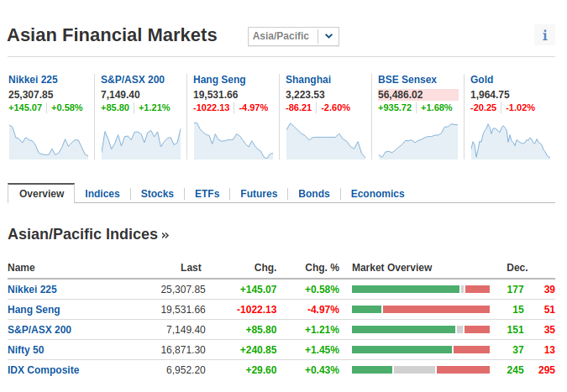The width and height of the screenshot is (567, 392).
Task: Open the Futures tab
Action: [259, 194]
